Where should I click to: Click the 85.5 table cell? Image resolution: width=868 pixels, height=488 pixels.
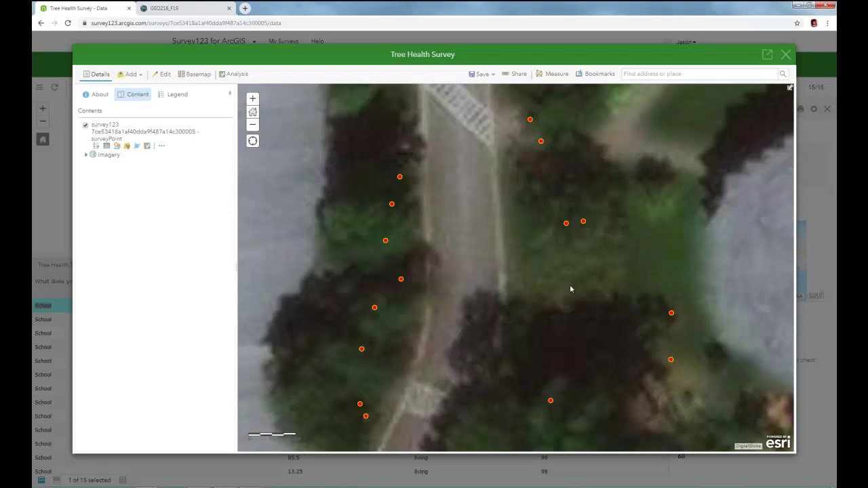pyautogui.click(x=294, y=457)
